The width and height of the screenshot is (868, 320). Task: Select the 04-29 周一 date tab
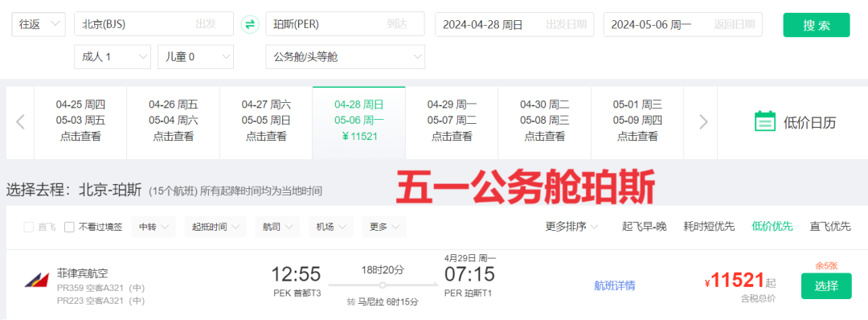point(452,122)
